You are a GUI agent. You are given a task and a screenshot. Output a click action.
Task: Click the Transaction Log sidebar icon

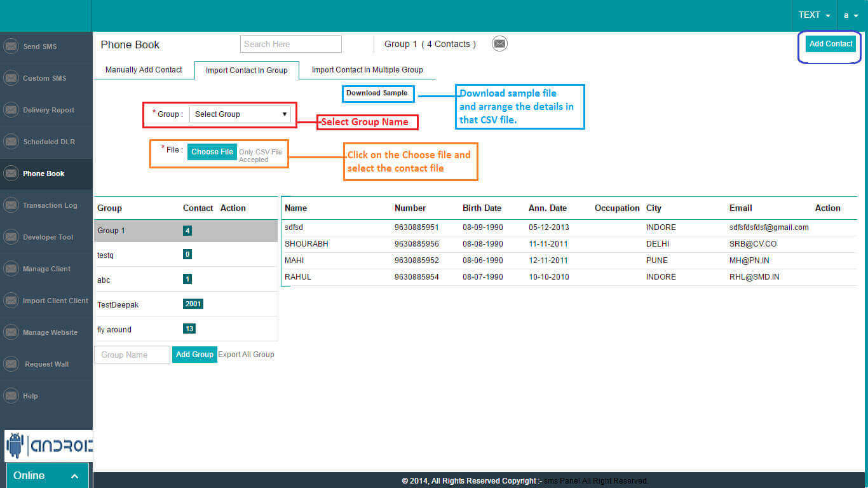11,205
